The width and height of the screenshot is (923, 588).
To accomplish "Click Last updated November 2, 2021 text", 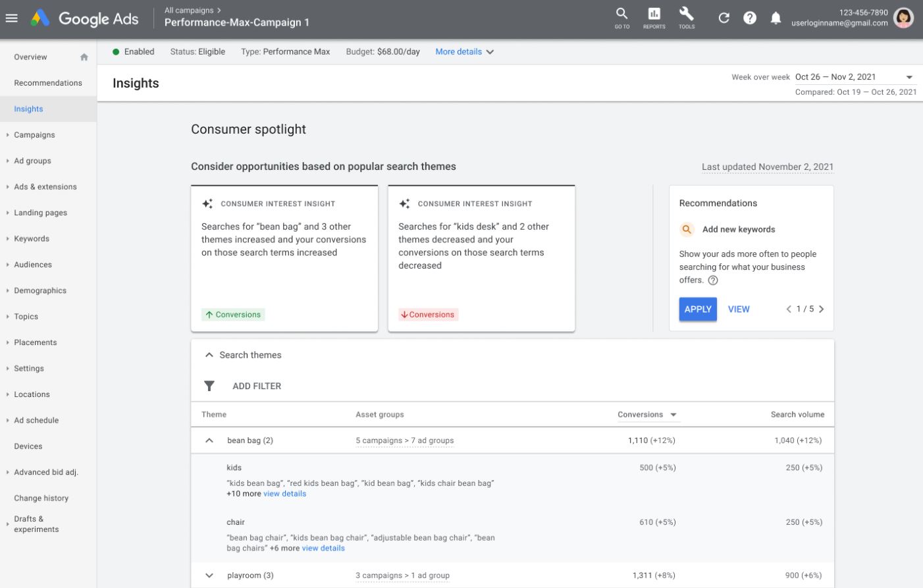I will (768, 167).
